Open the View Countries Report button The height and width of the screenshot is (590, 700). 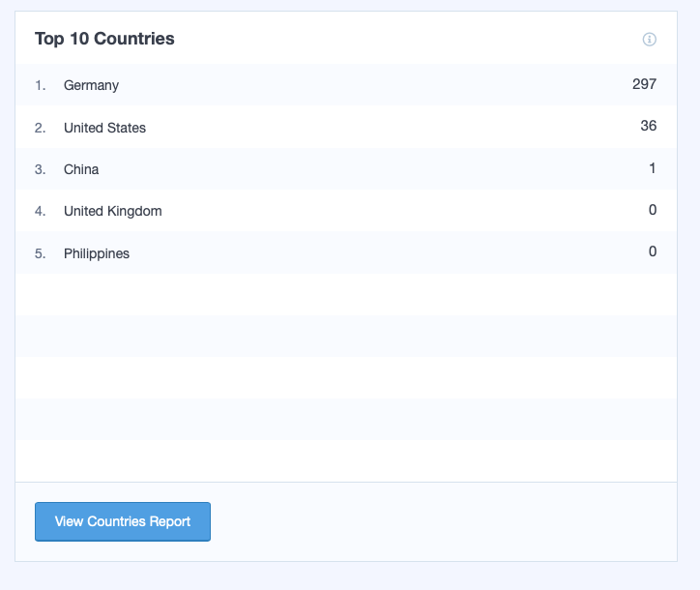click(123, 521)
